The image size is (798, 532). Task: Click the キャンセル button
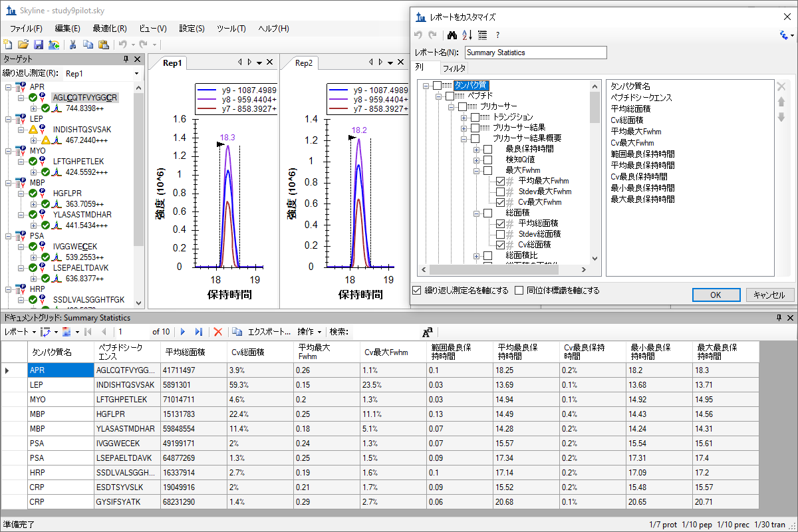click(x=770, y=295)
